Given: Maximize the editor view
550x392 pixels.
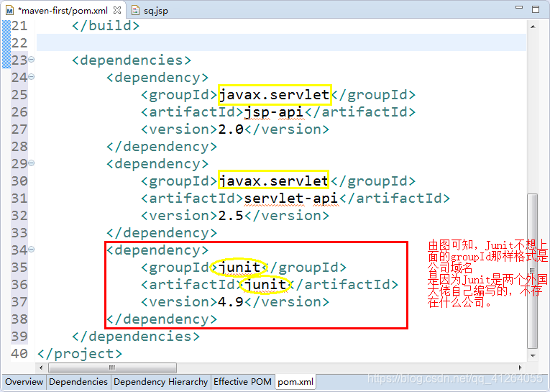Looking at the screenshot, I should (536, 9).
